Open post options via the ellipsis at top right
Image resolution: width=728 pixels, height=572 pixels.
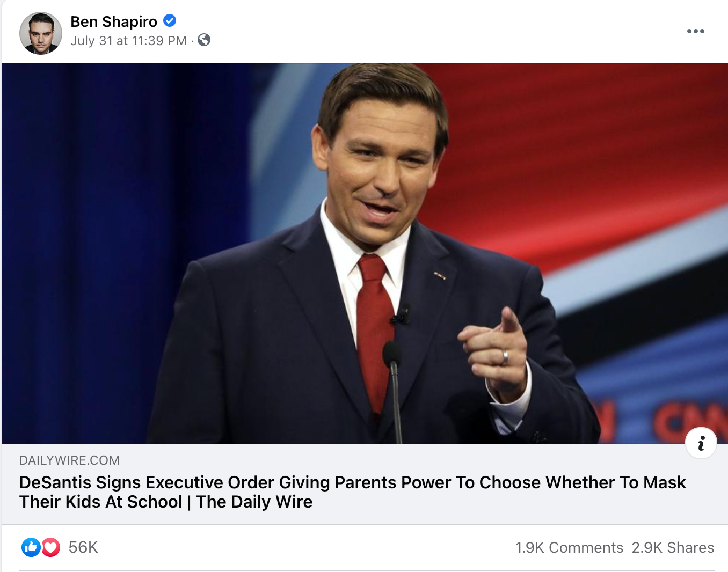(695, 31)
